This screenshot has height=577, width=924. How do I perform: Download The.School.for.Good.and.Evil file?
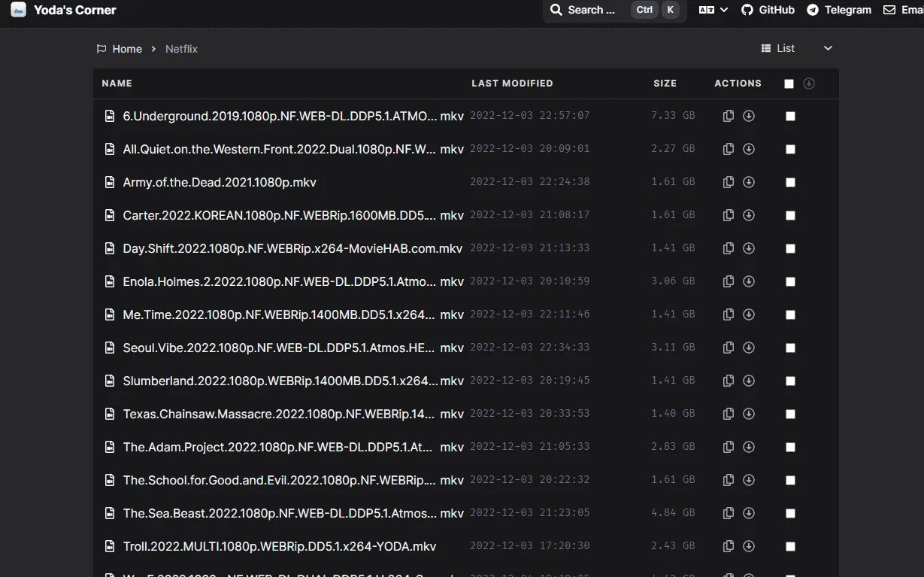coord(749,480)
